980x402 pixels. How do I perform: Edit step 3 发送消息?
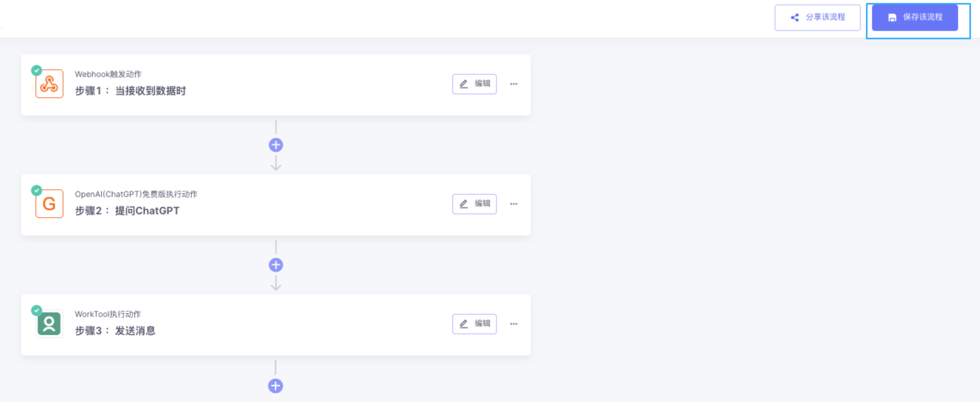pyautogui.click(x=474, y=324)
